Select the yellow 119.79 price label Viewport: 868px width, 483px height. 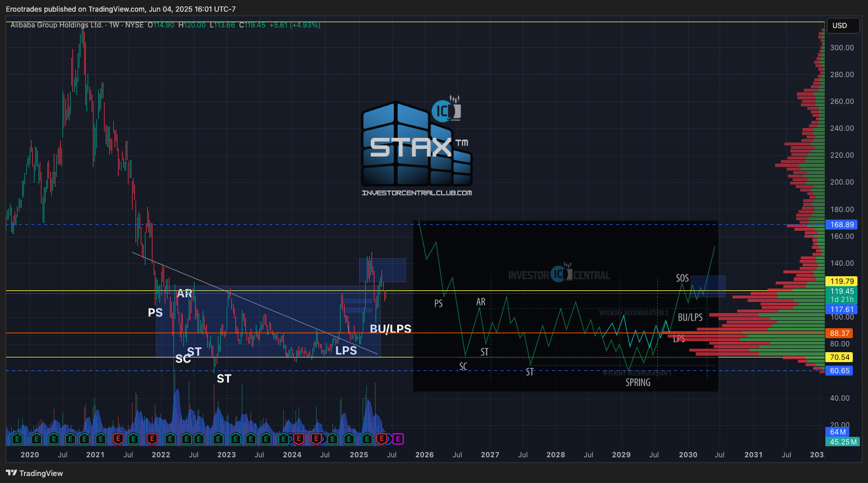tap(842, 282)
